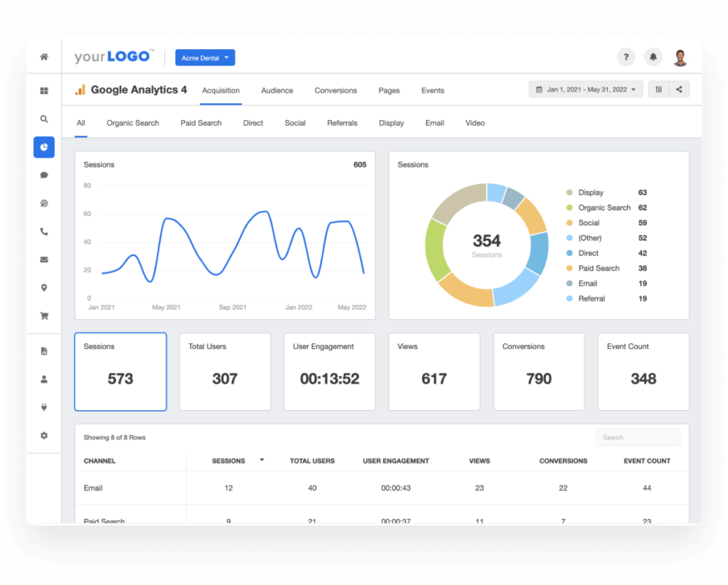Select the Conversions metric card

(x=538, y=371)
